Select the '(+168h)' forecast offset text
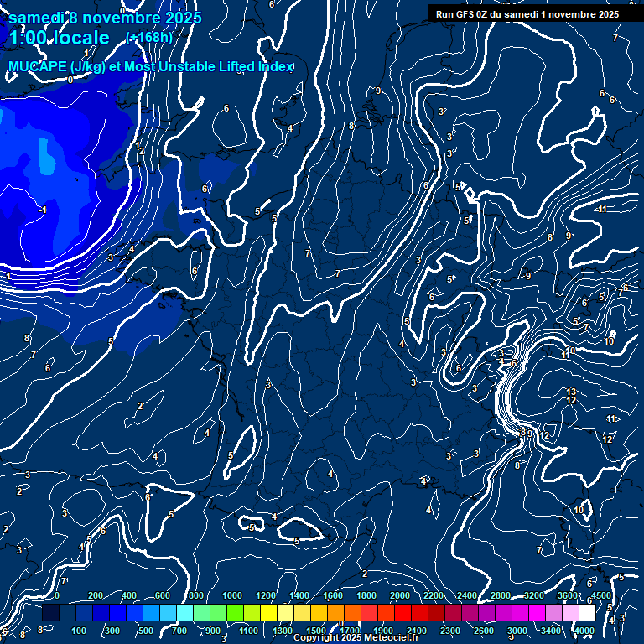This screenshot has height=644, width=644. [x=149, y=38]
